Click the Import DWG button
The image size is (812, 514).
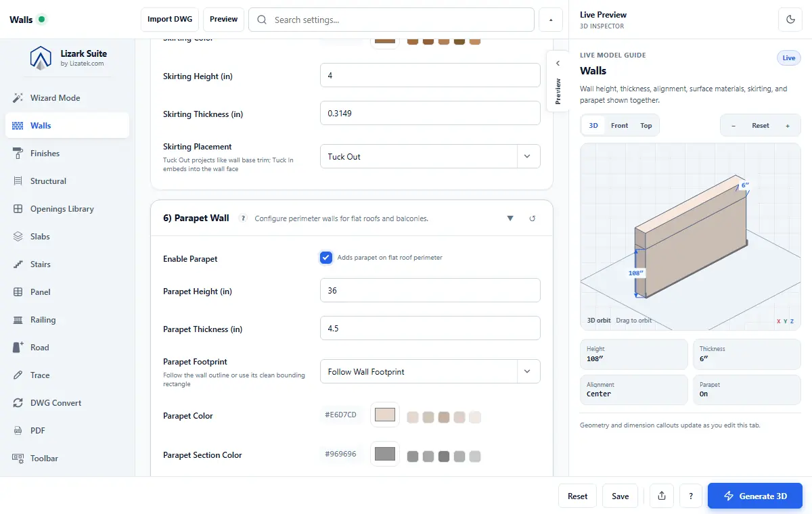point(170,20)
